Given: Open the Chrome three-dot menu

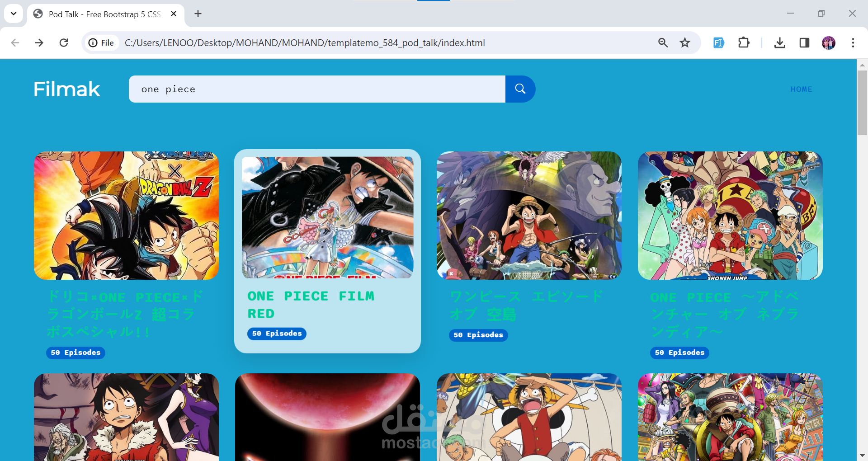Looking at the screenshot, I should point(853,43).
